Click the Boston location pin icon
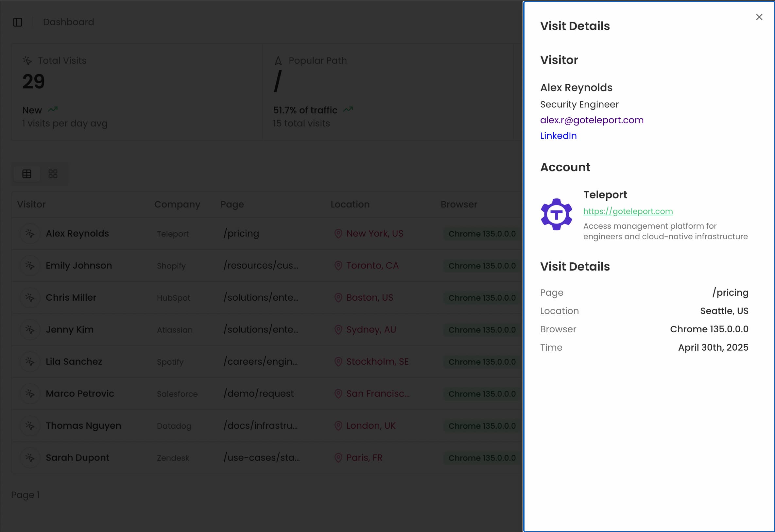This screenshot has height=532, width=775. (x=338, y=298)
